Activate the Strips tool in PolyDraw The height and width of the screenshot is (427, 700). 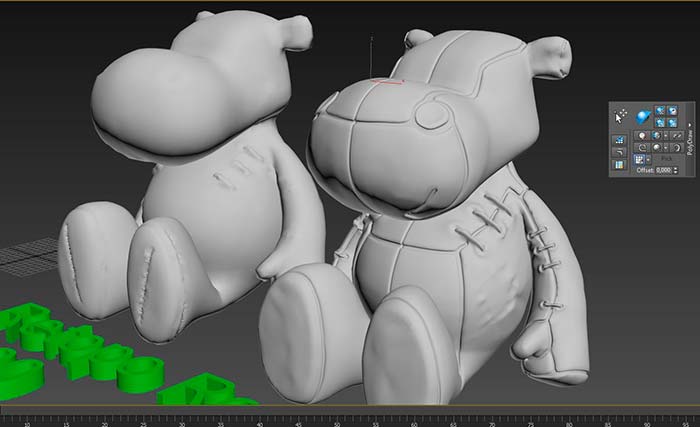click(x=641, y=147)
